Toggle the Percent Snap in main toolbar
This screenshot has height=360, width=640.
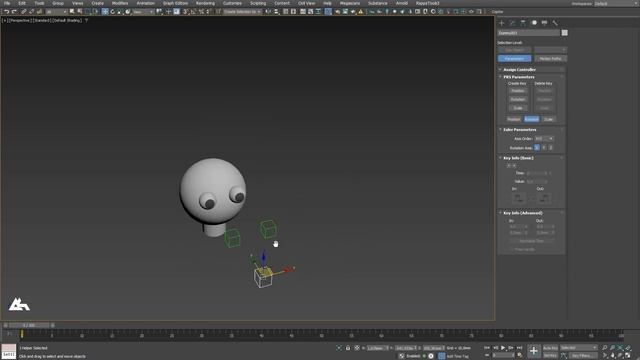coord(201,12)
